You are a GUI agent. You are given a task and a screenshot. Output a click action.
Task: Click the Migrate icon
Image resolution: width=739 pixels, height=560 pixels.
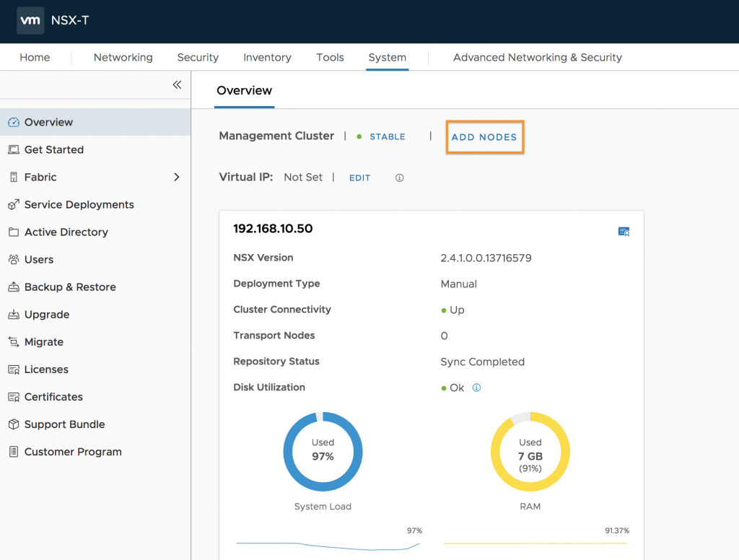pos(14,342)
